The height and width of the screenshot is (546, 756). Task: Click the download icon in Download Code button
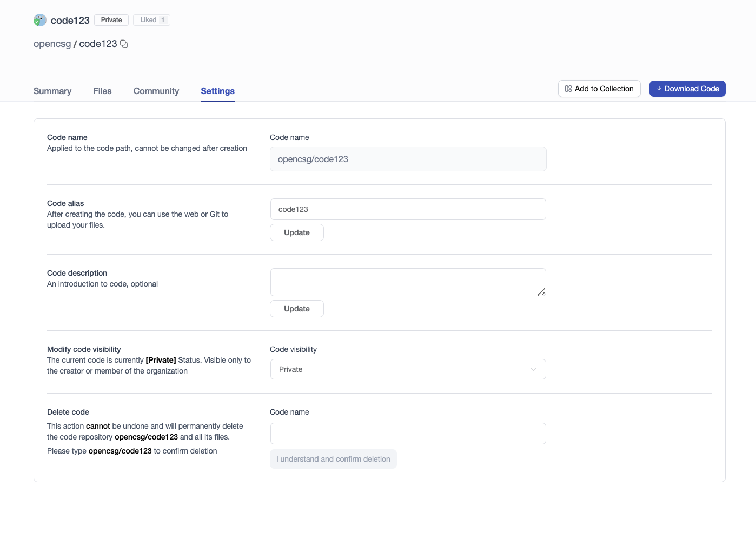[659, 88]
